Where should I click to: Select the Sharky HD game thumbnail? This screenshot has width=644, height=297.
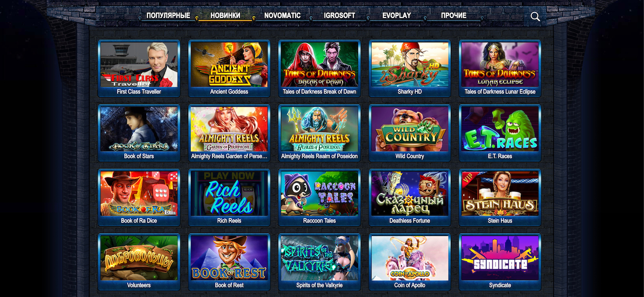tap(410, 64)
